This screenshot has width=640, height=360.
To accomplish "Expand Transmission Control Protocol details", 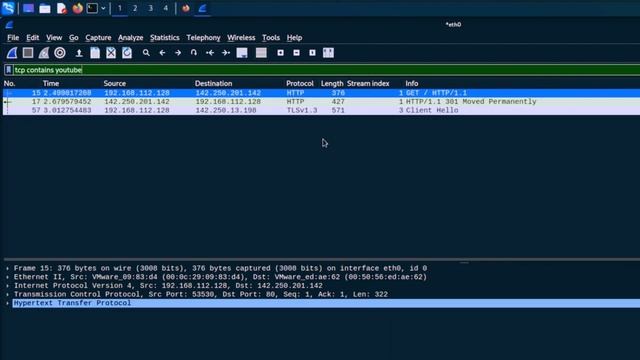I will tap(7, 294).
